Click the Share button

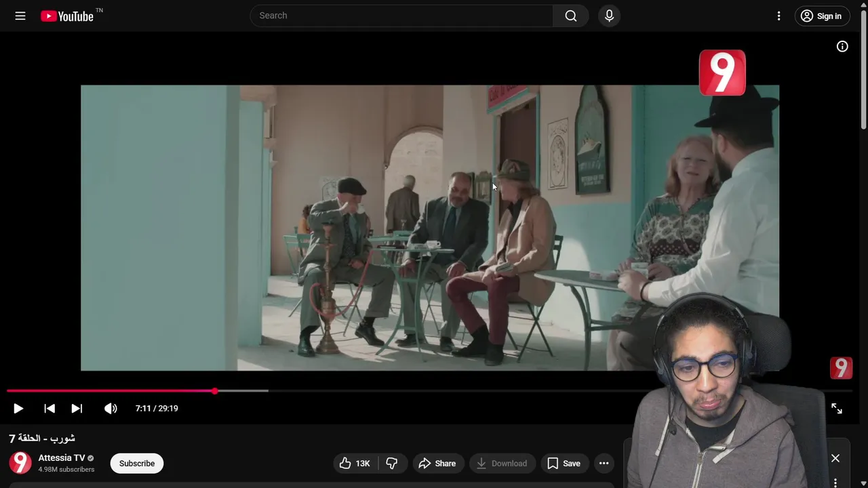tap(437, 464)
